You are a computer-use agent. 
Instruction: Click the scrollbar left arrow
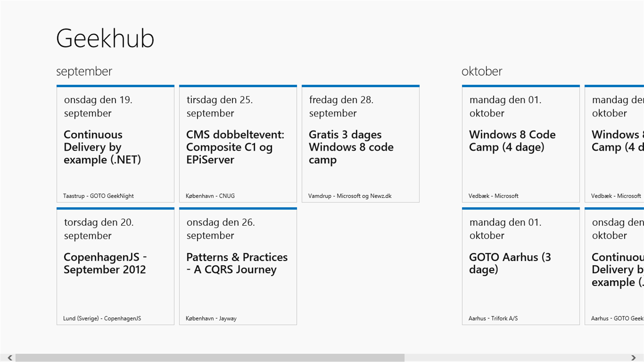[x=10, y=358]
